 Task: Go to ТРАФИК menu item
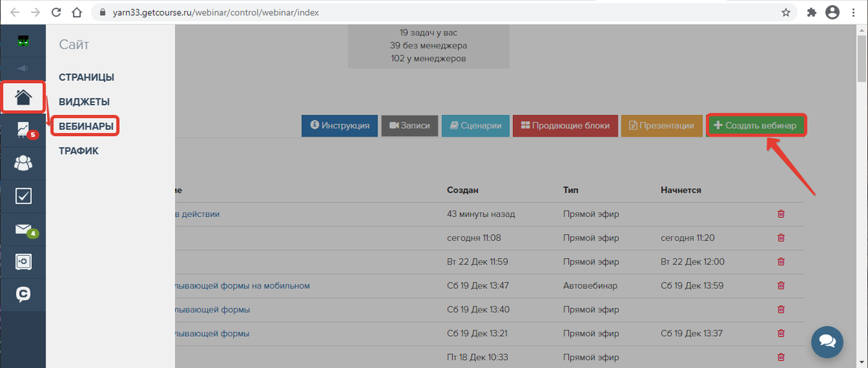pyautogui.click(x=79, y=151)
